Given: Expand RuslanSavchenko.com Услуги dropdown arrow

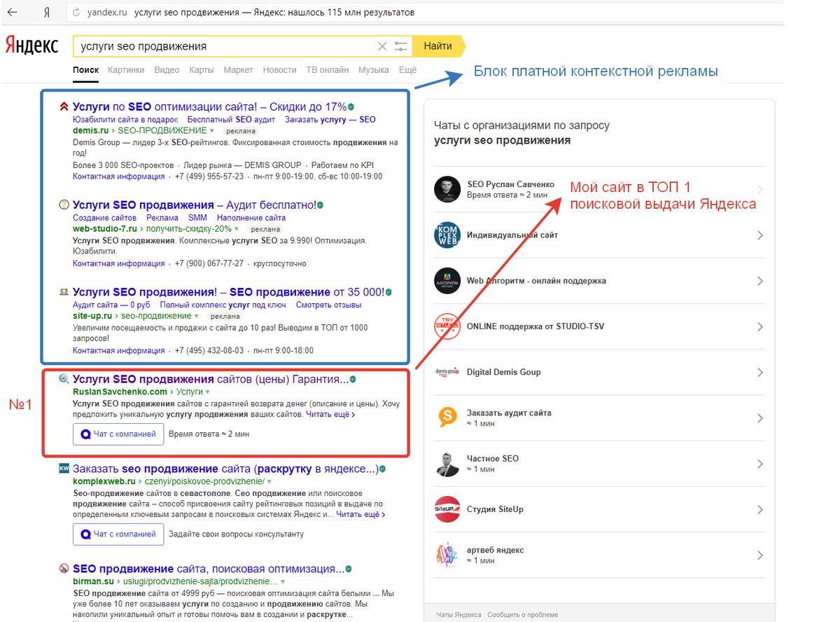Looking at the screenshot, I should pos(209,392).
